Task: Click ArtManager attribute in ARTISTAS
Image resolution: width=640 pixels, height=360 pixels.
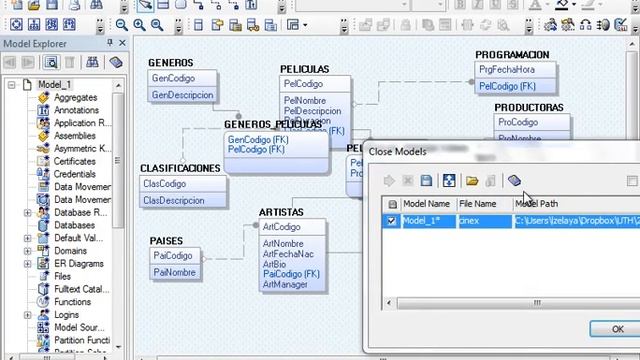Action: pyautogui.click(x=285, y=284)
